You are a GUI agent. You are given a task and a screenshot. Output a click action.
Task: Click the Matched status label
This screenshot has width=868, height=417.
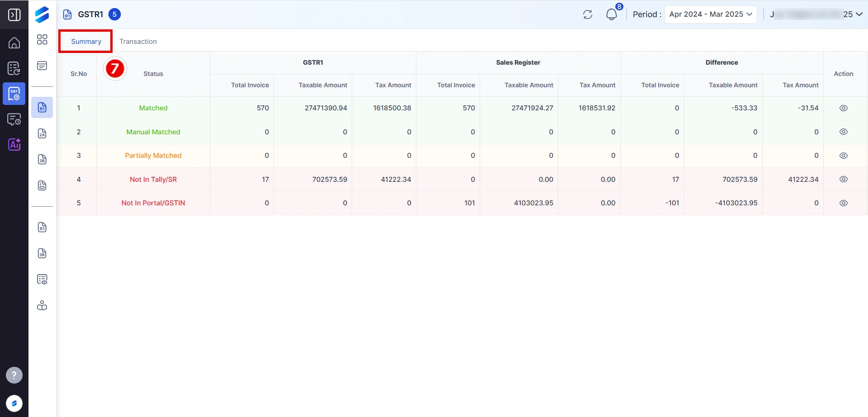153,108
